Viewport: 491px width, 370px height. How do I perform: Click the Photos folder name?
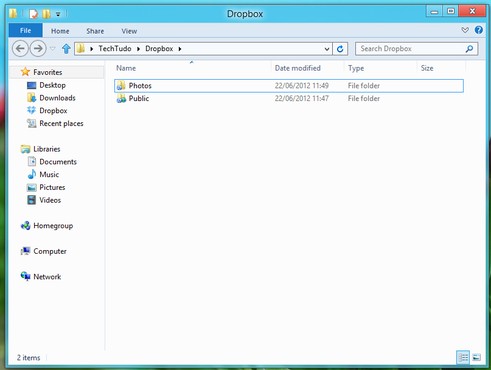click(140, 86)
